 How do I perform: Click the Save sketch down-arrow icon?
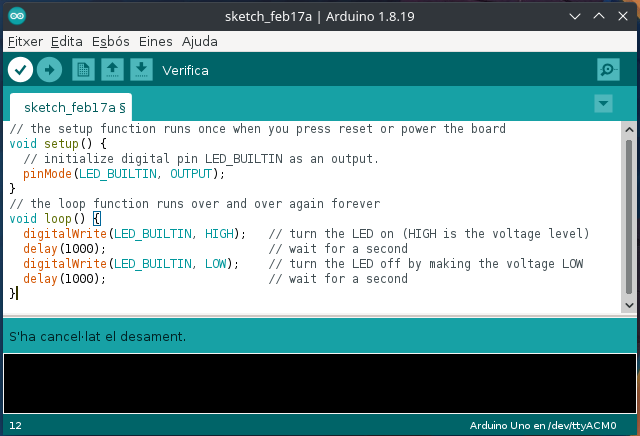(142, 70)
